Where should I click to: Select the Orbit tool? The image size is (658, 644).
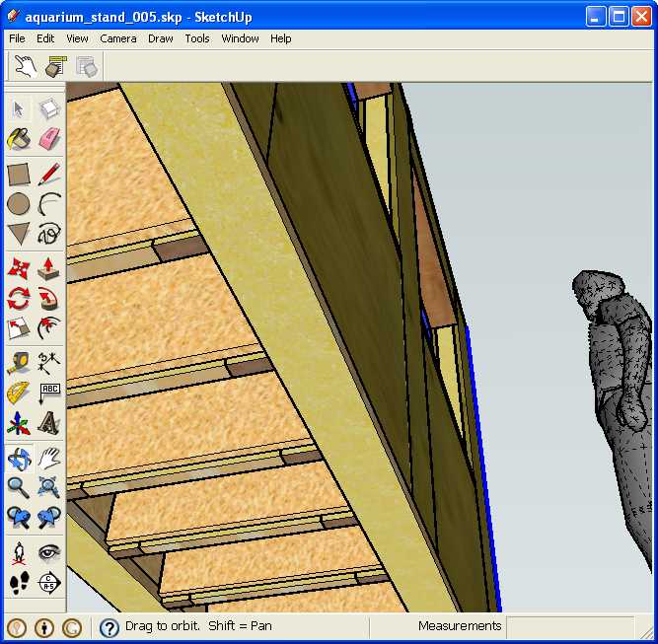[x=19, y=459]
